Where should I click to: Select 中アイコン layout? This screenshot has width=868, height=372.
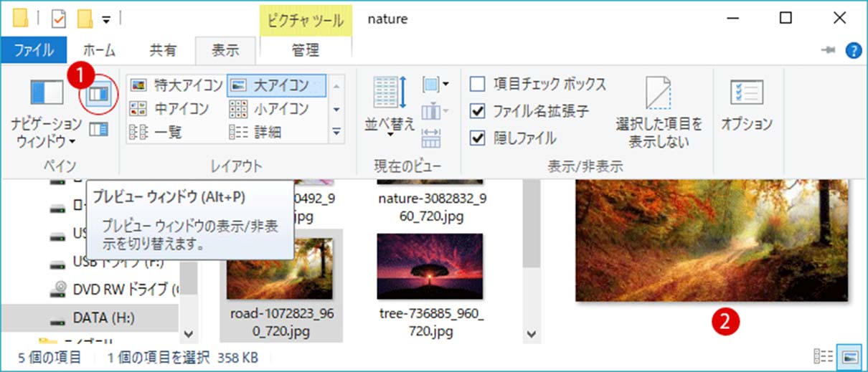click(169, 109)
